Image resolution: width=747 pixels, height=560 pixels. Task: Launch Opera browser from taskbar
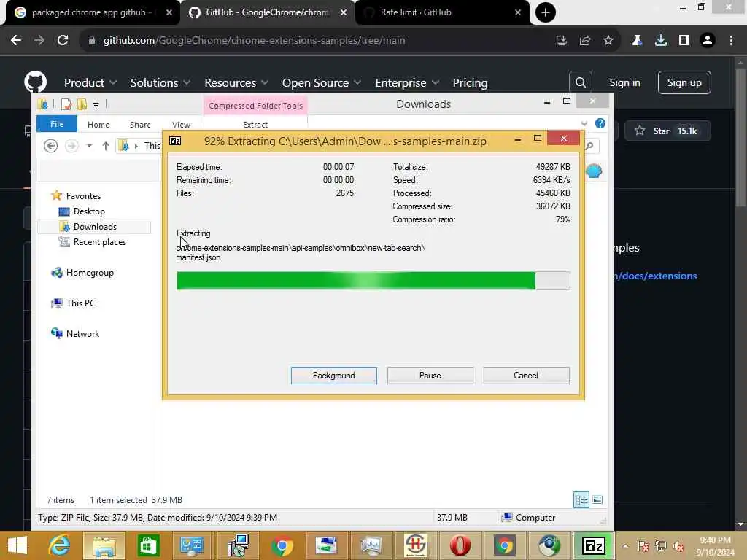tap(460, 545)
